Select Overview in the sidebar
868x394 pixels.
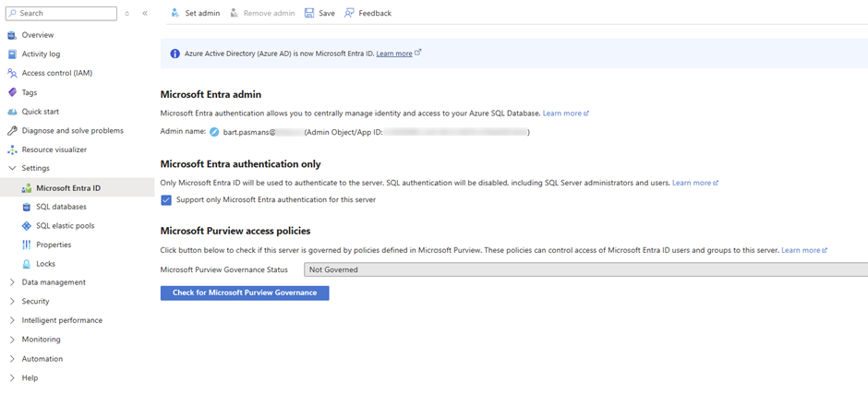point(38,35)
